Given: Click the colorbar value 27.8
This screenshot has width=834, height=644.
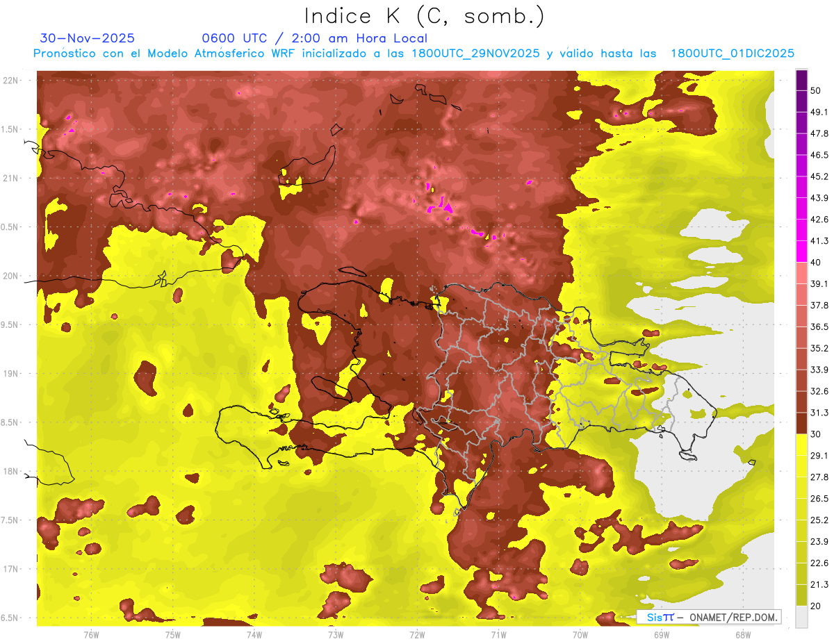Looking at the screenshot, I should 819,477.
